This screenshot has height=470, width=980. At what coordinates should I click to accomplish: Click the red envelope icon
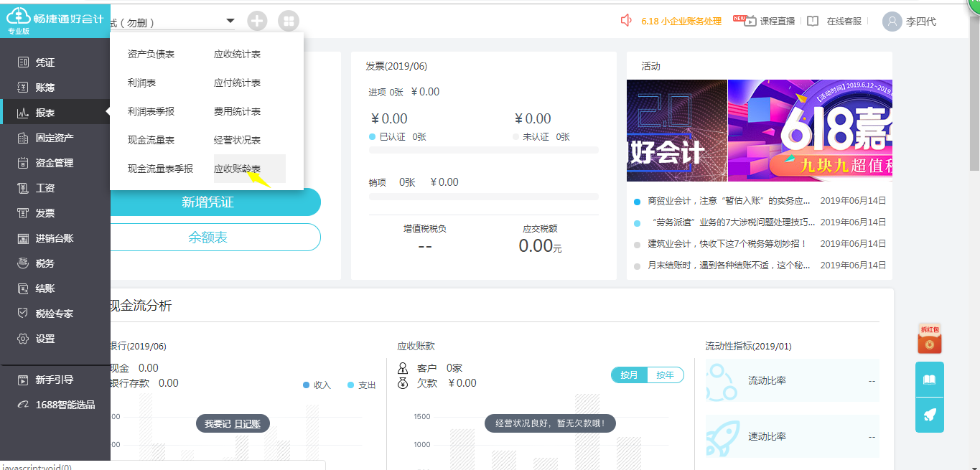(x=929, y=339)
